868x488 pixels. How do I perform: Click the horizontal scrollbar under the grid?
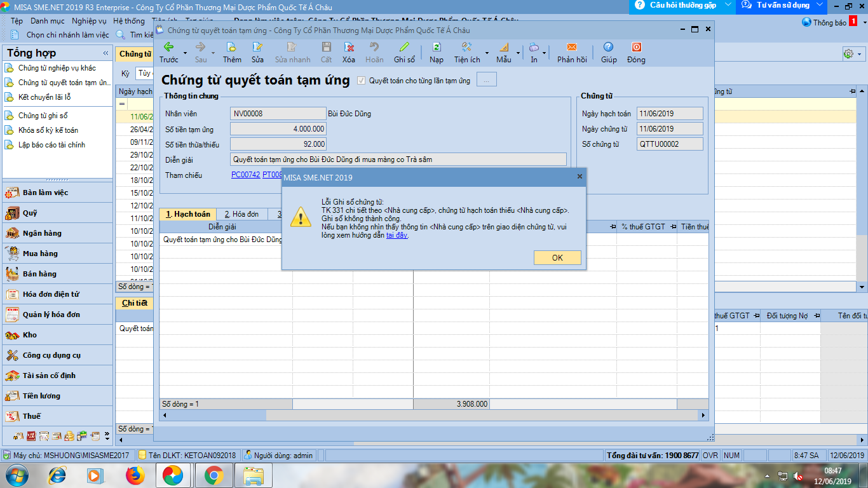[433, 415]
